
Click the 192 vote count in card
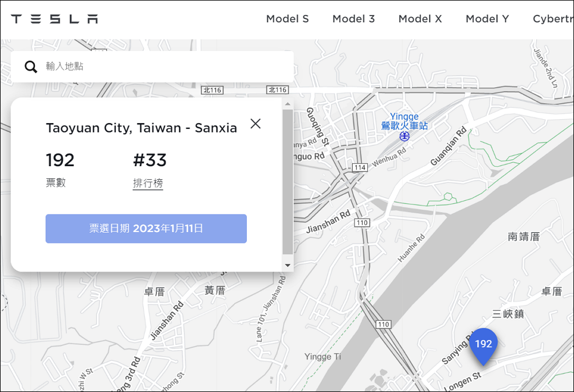[x=60, y=160]
